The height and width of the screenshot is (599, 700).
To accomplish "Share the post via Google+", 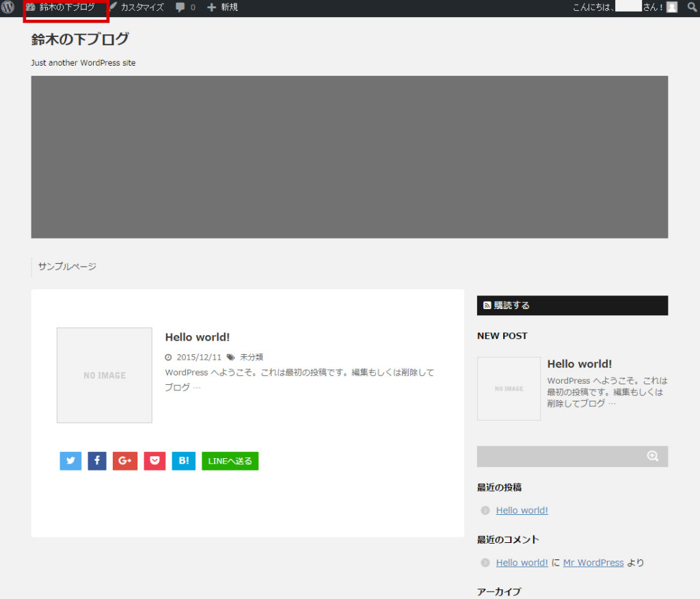I will click(x=124, y=460).
